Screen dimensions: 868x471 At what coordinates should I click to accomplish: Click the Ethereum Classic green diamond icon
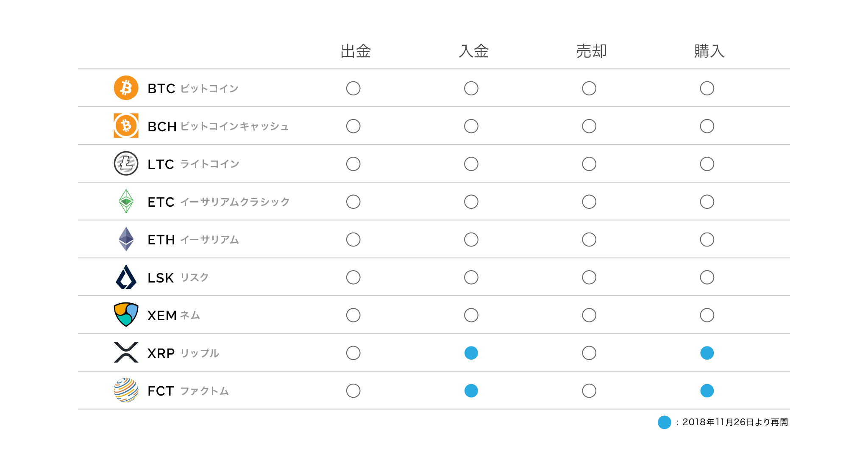point(126,201)
